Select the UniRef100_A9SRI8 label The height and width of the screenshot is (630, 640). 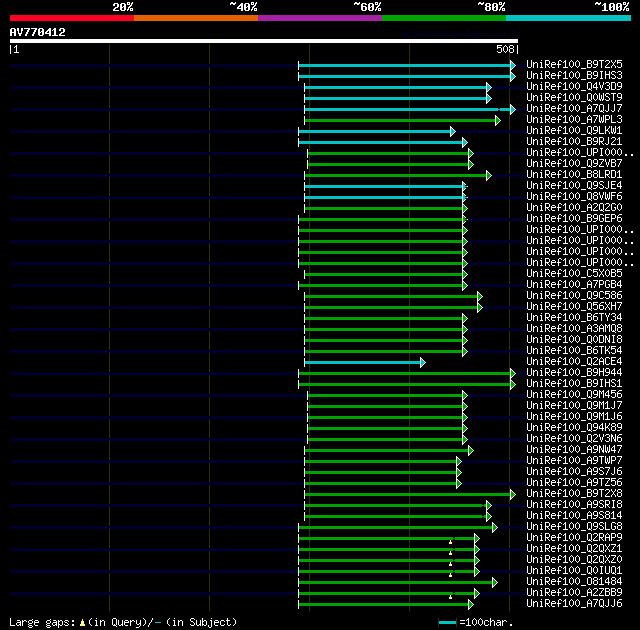tap(574, 505)
